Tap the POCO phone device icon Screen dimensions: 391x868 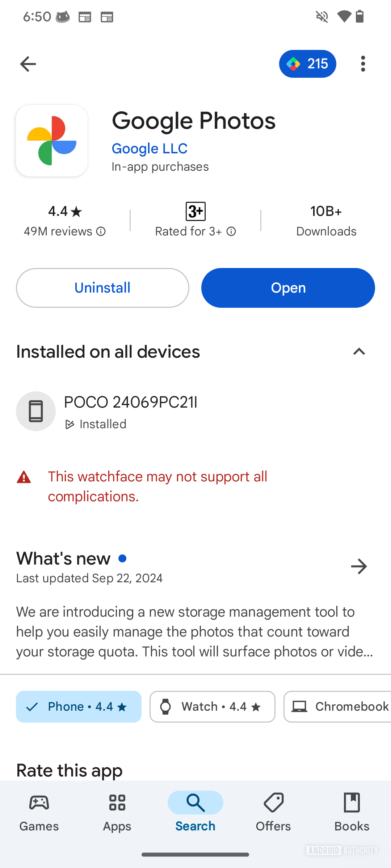click(x=36, y=411)
